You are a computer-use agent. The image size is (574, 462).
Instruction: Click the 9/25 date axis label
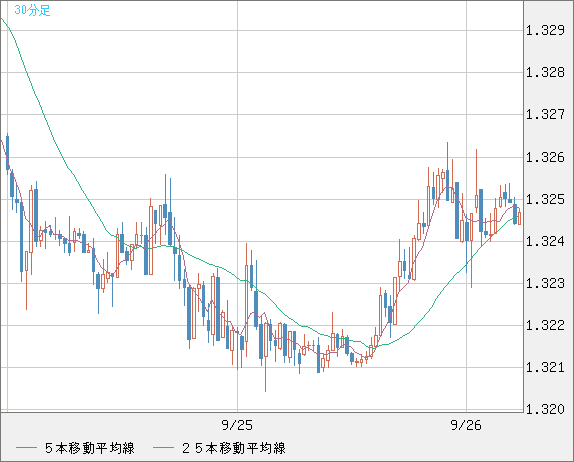coord(237,425)
